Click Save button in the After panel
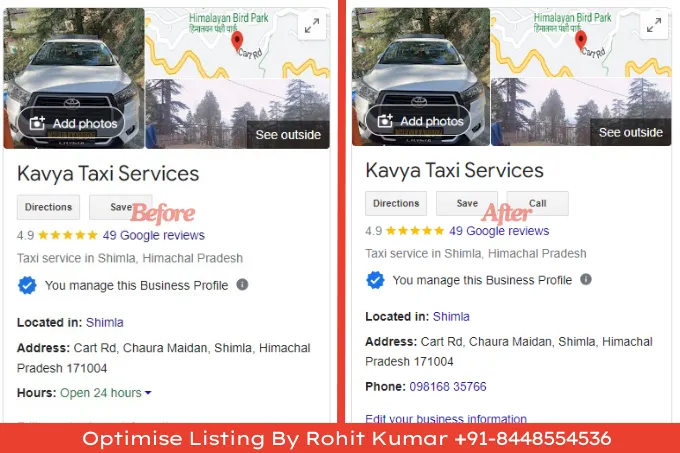Image resolution: width=680 pixels, height=453 pixels. click(x=467, y=203)
